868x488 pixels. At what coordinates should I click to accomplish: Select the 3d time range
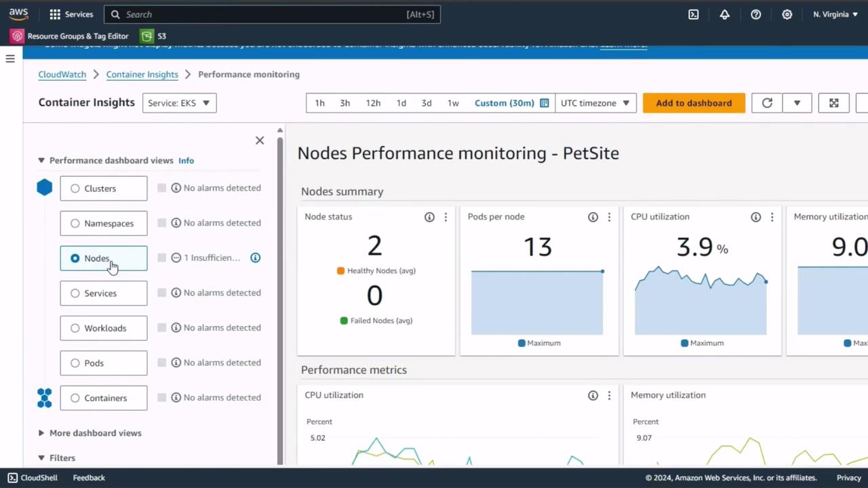coord(427,103)
